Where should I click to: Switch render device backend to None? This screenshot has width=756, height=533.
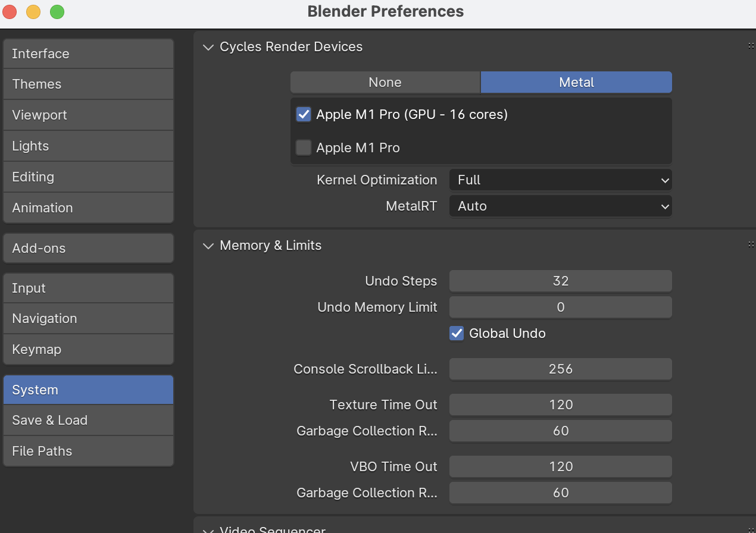385,83
